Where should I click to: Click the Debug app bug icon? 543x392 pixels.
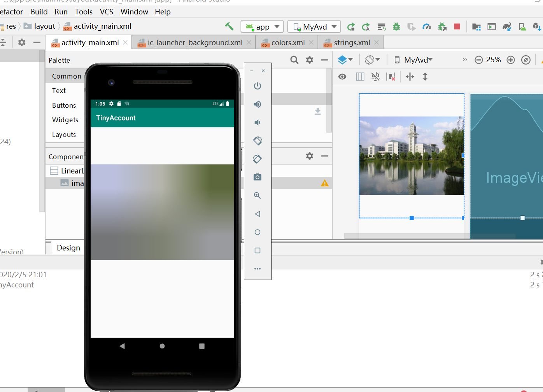coord(396,27)
